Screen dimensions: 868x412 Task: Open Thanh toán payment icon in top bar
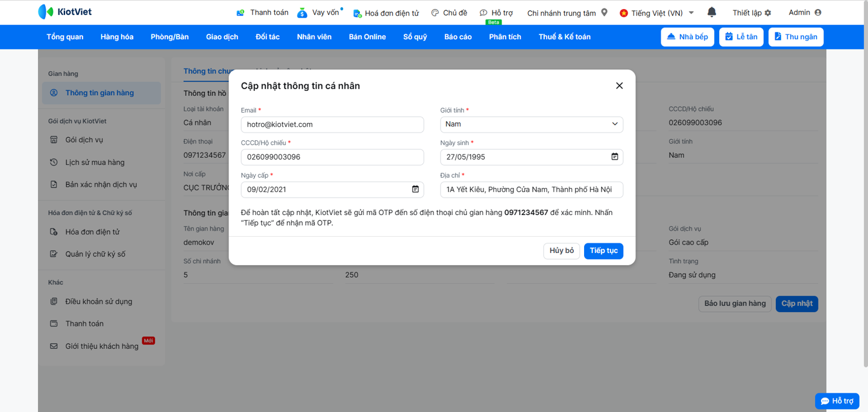click(241, 13)
